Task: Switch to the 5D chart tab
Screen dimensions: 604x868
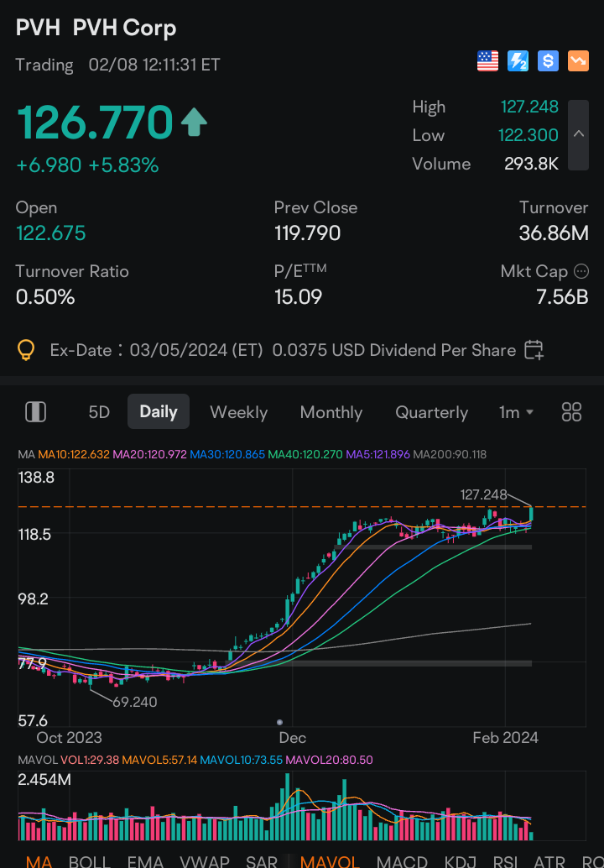Action: (99, 412)
